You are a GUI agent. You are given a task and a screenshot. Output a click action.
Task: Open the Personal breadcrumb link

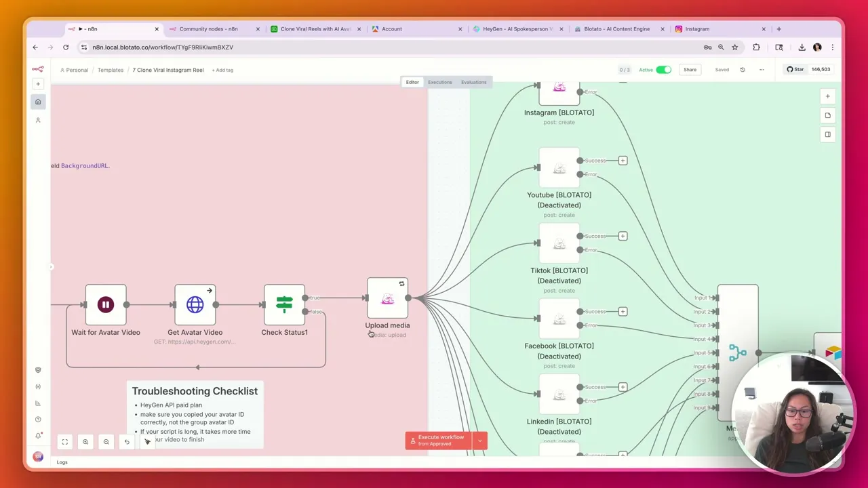point(74,70)
